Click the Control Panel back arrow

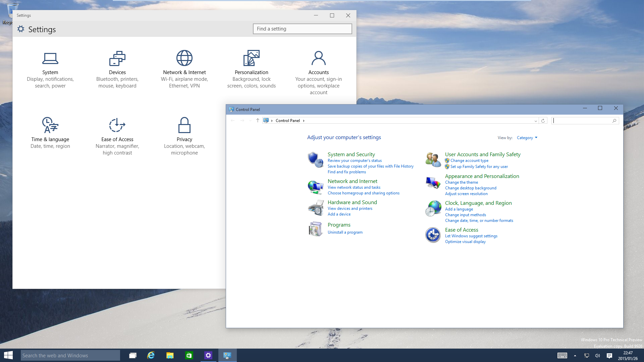point(233,120)
